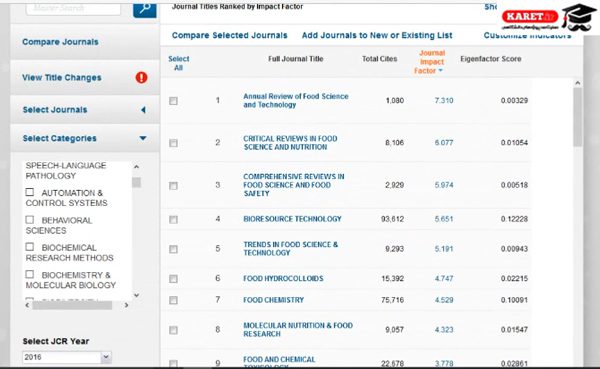Check the Biochemistry & Molecular Biology category
The height and width of the screenshot is (369, 600).
pos(29,274)
